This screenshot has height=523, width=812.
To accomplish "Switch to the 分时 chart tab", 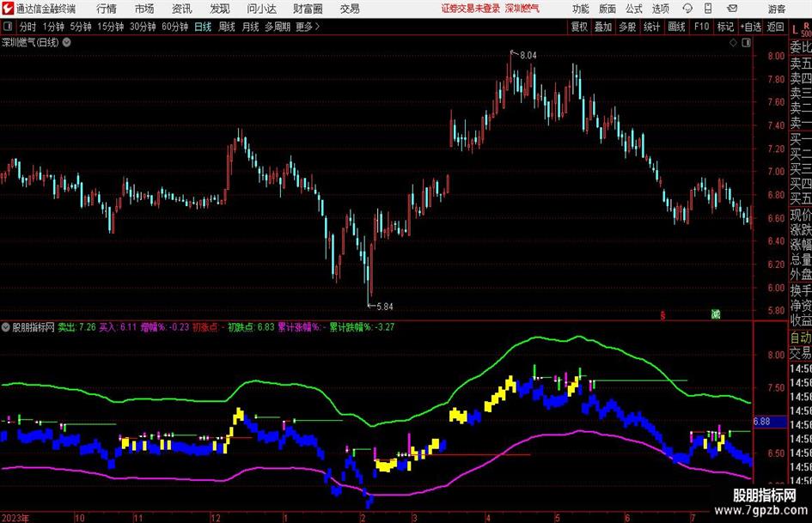I will 27,27.
